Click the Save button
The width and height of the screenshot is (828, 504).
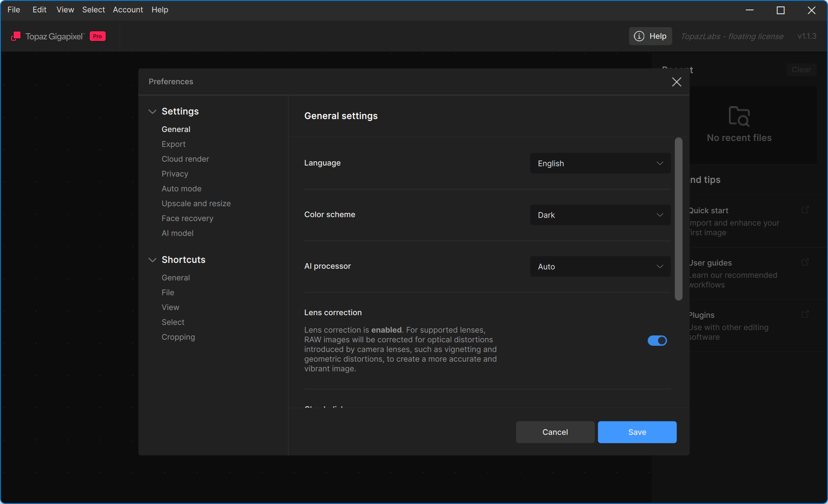pyautogui.click(x=637, y=432)
